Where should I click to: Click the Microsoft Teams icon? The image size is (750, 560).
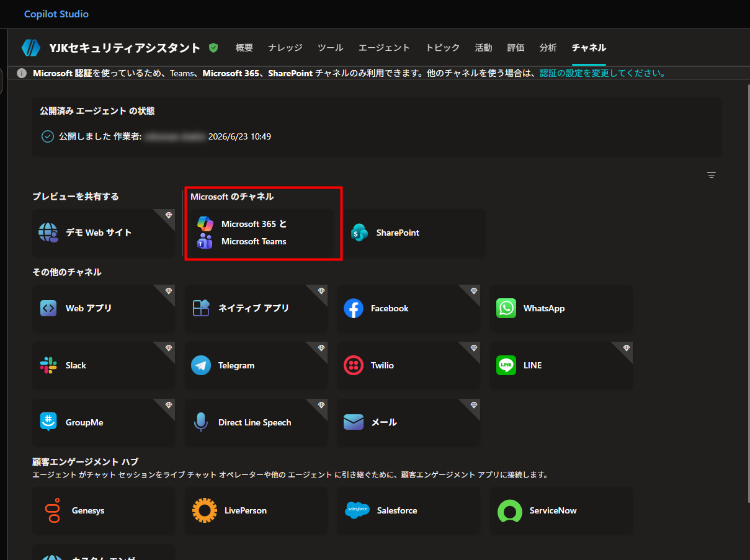tap(205, 241)
